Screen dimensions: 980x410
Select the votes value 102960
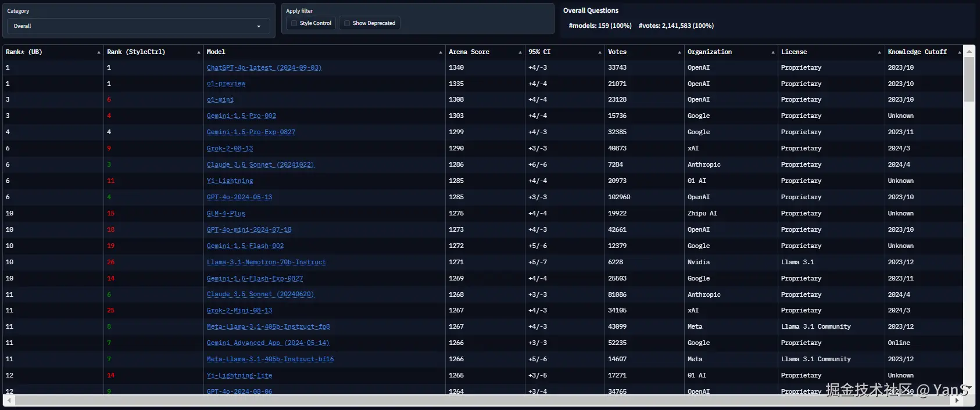click(619, 197)
